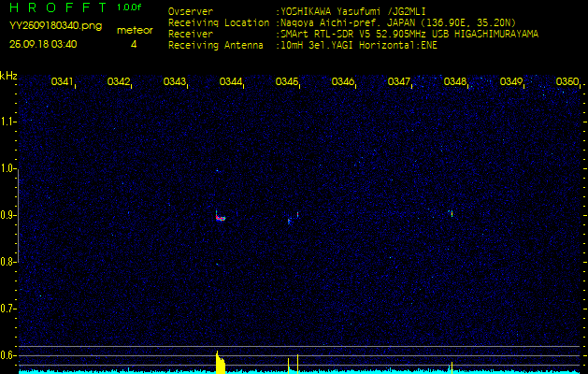Click the Nagoya Aichi-pref. JAPAN location value
The height and width of the screenshot is (374, 588).
[x=398, y=22]
